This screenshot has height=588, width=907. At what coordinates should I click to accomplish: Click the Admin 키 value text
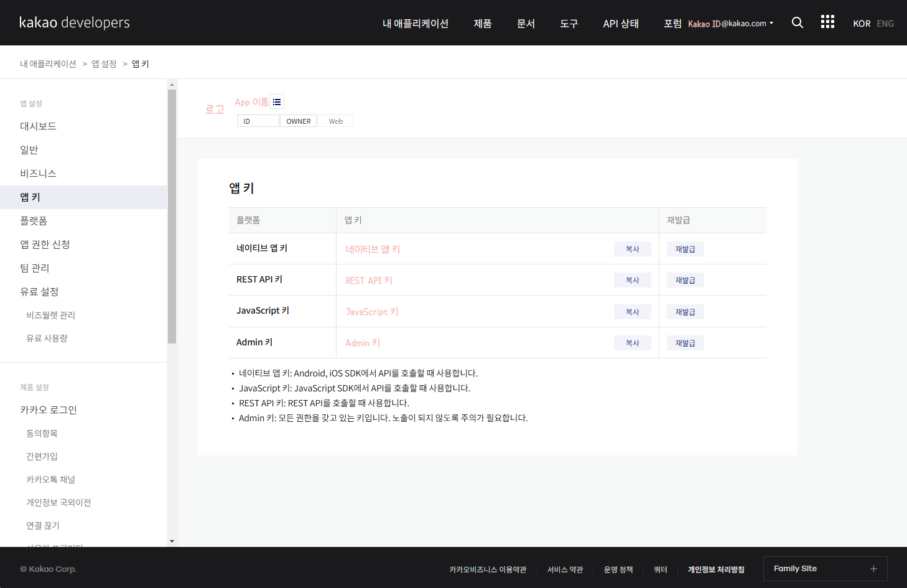[363, 343]
